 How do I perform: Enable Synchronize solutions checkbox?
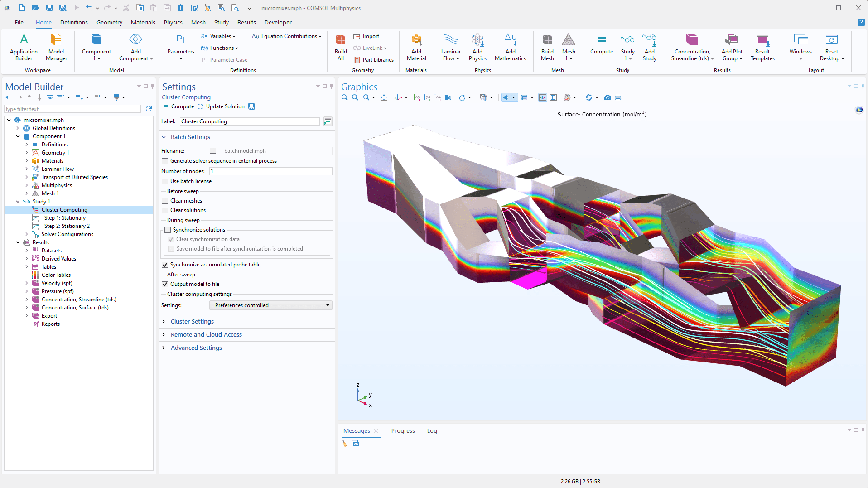(168, 230)
